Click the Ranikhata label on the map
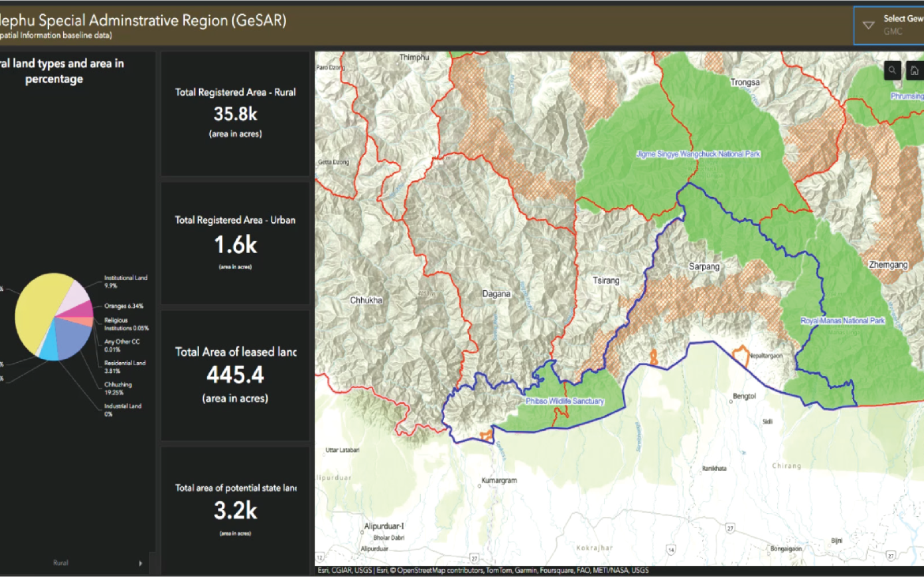 tap(714, 469)
